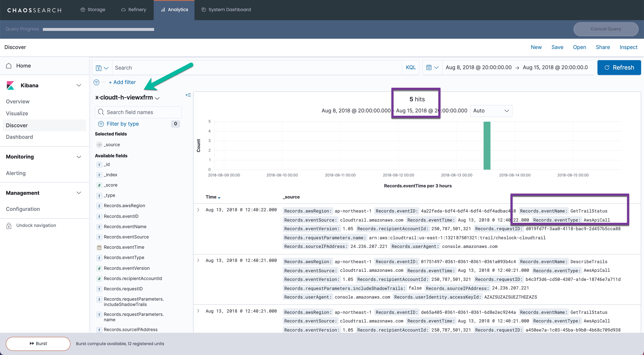Focus the Search query field

(257, 68)
